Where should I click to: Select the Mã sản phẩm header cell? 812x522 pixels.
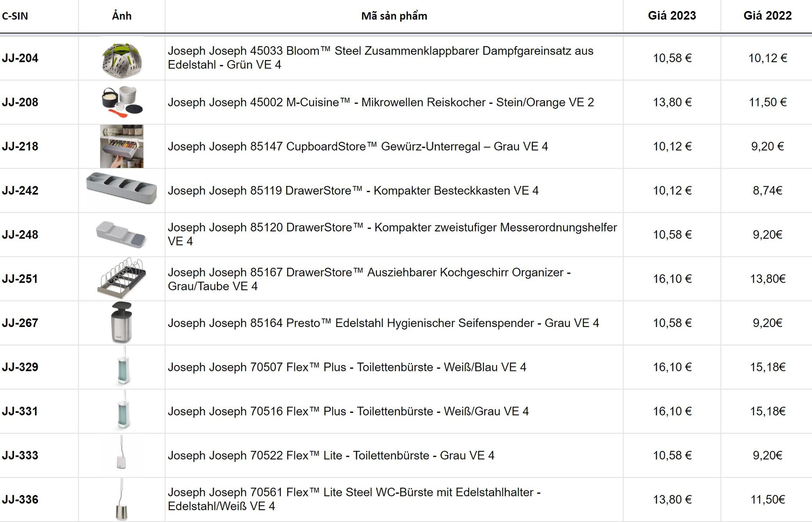(x=394, y=16)
